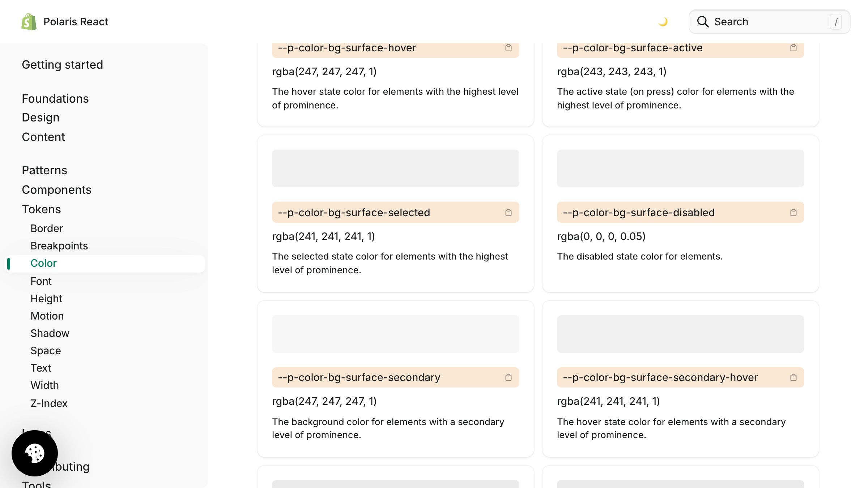
Task: Copy the --p-color-bg-surface-hover token
Action: [509, 48]
